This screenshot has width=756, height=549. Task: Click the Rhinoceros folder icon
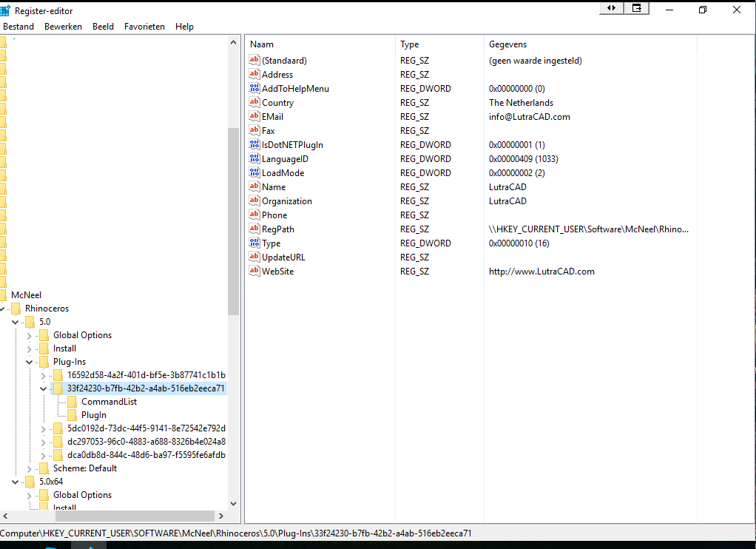(x=16, y=309)
